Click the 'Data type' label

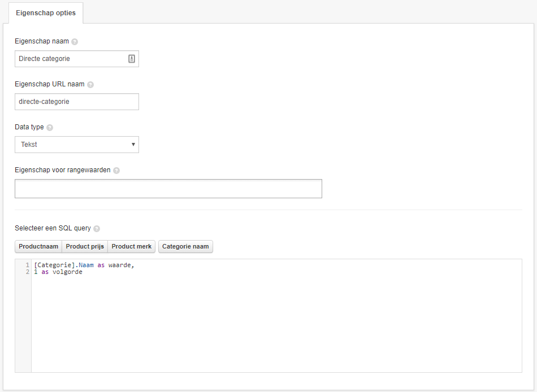pyautogui.click(x=29, y=127)
